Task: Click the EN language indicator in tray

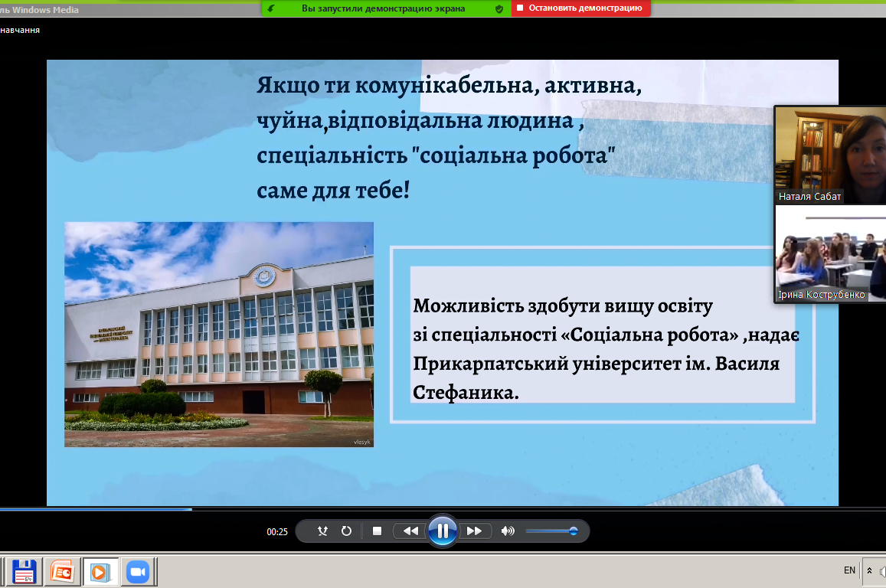Action: 849,570
